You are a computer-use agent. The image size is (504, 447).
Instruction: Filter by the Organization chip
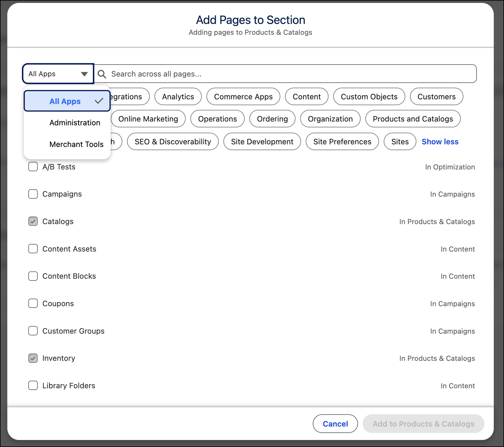coord(330,119)
